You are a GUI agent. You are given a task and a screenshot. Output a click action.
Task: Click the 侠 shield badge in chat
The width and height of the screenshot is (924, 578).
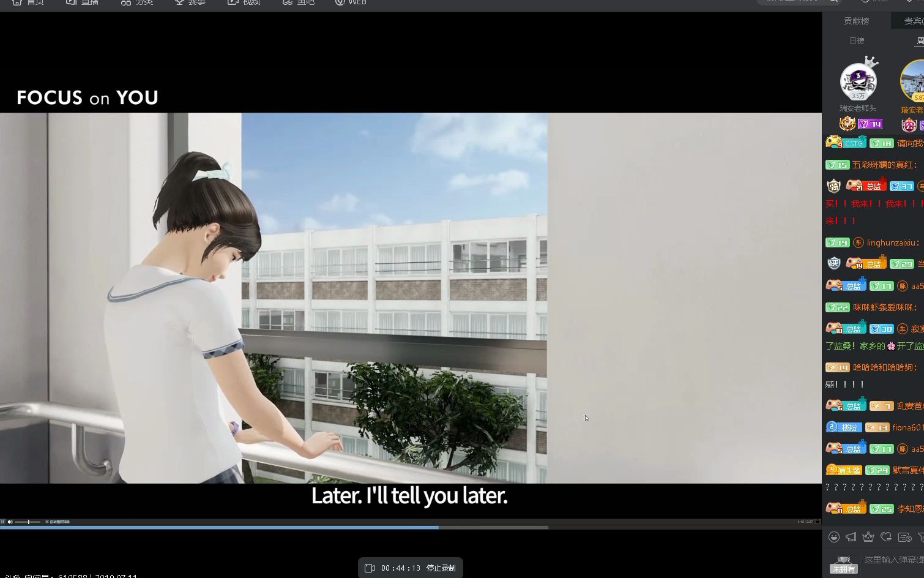(x=833, y=263)
